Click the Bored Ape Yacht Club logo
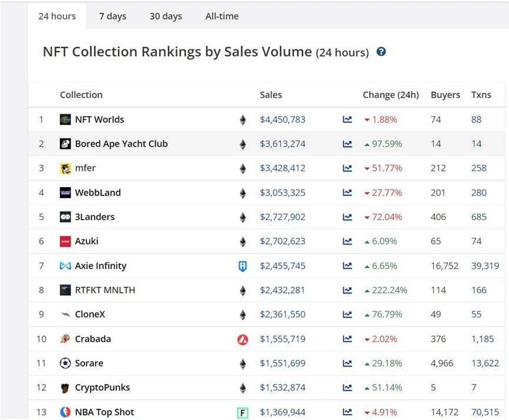 pyautogui.click(x=65, y=144)
